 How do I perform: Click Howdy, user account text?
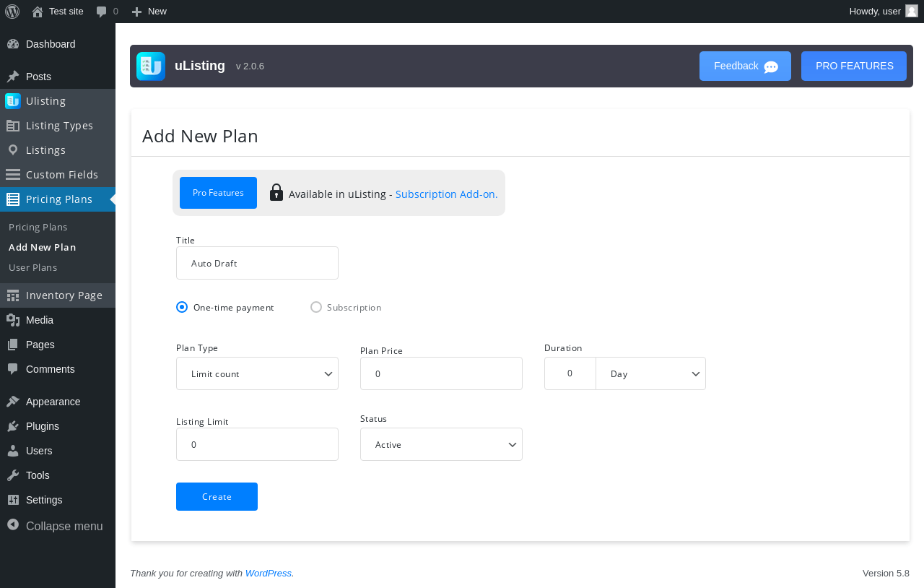pos(875,12)
